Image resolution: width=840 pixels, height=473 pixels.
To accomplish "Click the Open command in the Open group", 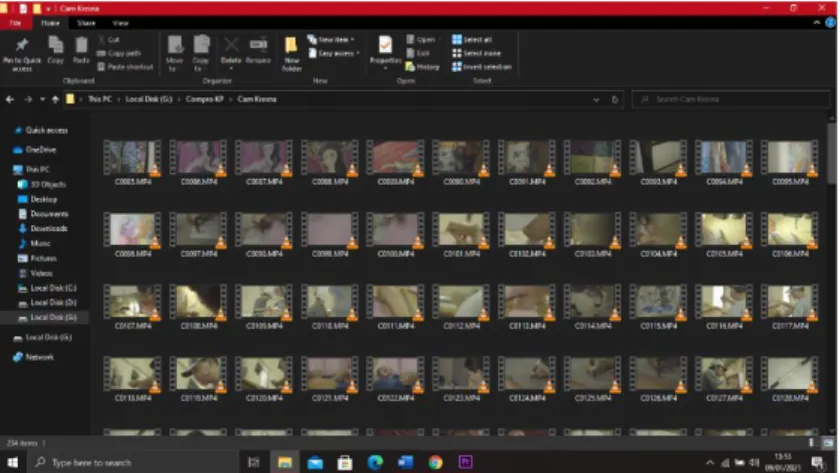I will pyautogui.click(x=421, y=40).
